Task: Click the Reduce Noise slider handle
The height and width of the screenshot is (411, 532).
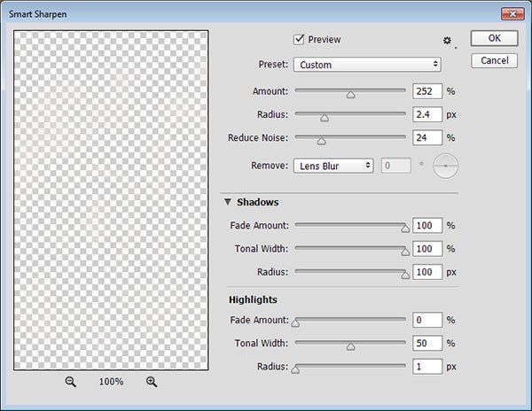Action: pyautogui.click(x=321, y=141)
